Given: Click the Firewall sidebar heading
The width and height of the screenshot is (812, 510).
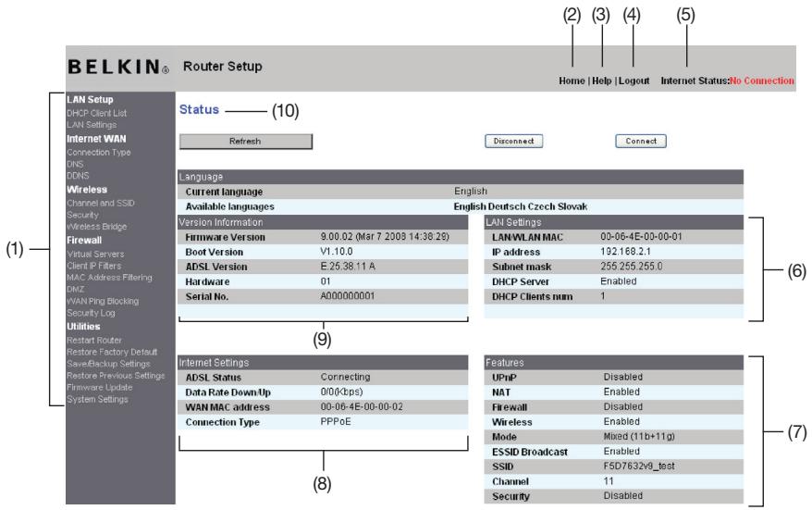Looking at the screenshot, I should tap(84, 241).
